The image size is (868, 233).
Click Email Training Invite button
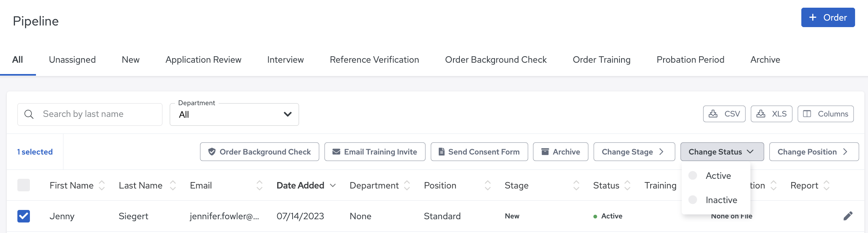pyautogui.click(x=375, y=152)
